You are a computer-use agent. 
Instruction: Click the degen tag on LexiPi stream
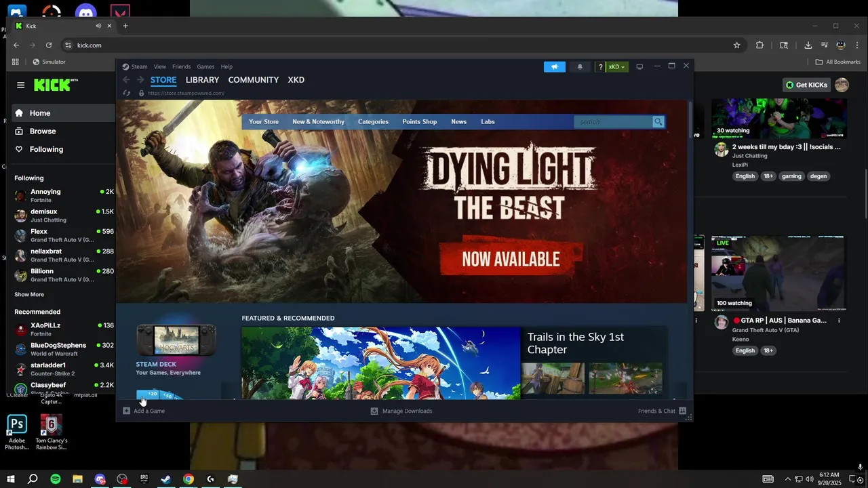tap(818, 176)
